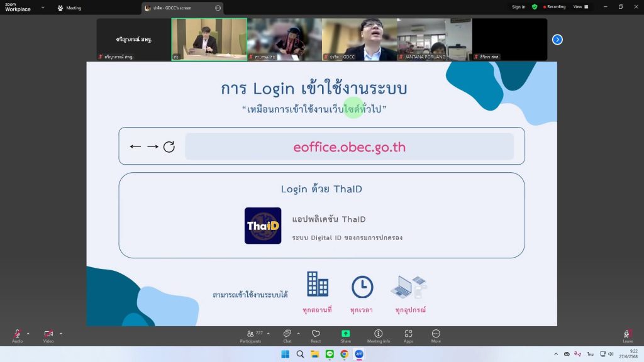The image size is (644, 362).
Task: Click the eoffice.obec.go.th address text
Action: pyautogui.click(x=349, y=147)
